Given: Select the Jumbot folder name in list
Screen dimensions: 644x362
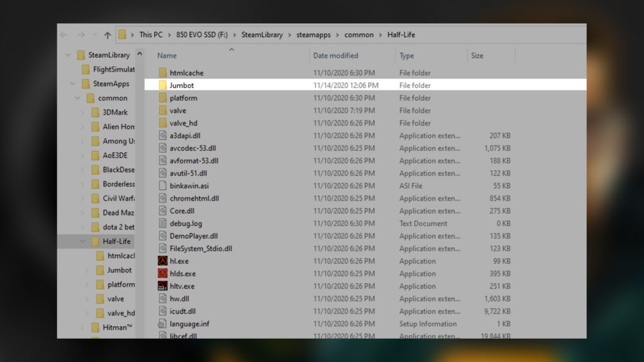Looking at the screenshot, I should (x=182, y=85).
